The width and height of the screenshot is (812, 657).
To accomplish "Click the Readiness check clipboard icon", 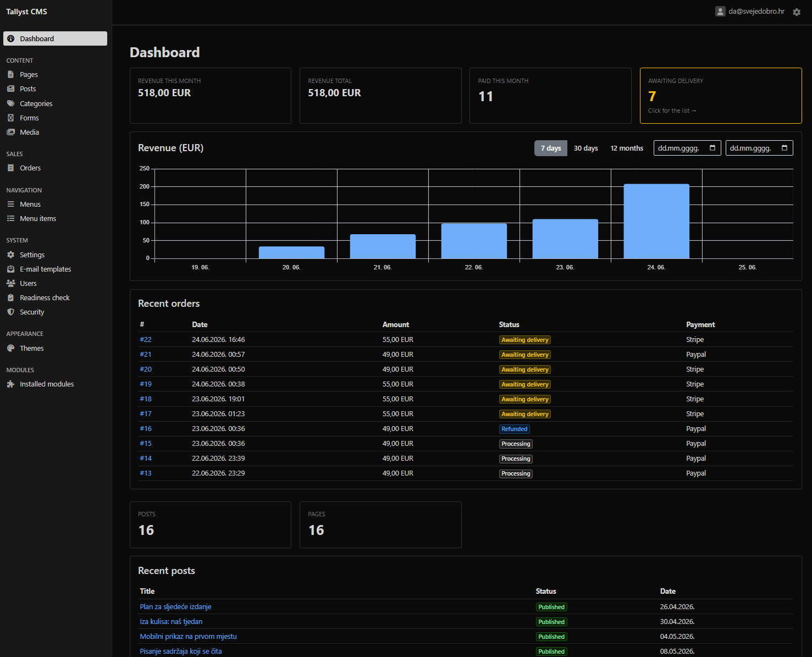I will pos(10,297).
